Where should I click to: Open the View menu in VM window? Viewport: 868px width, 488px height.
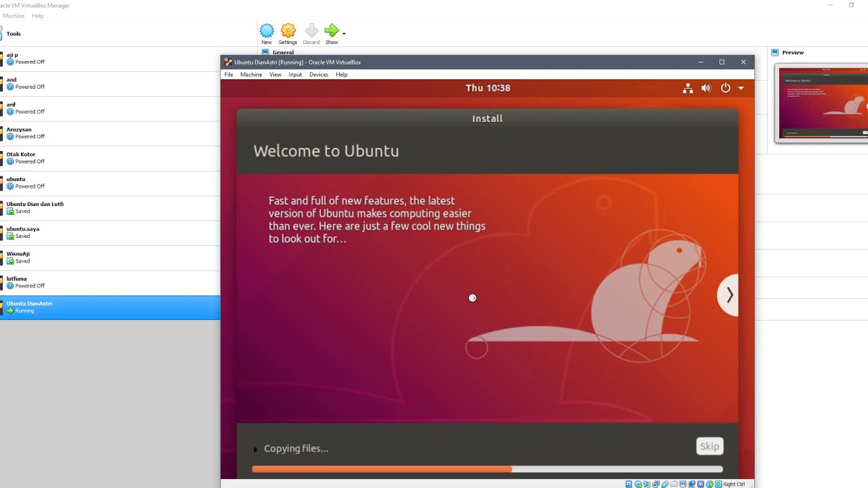click(x=275, y=75)
